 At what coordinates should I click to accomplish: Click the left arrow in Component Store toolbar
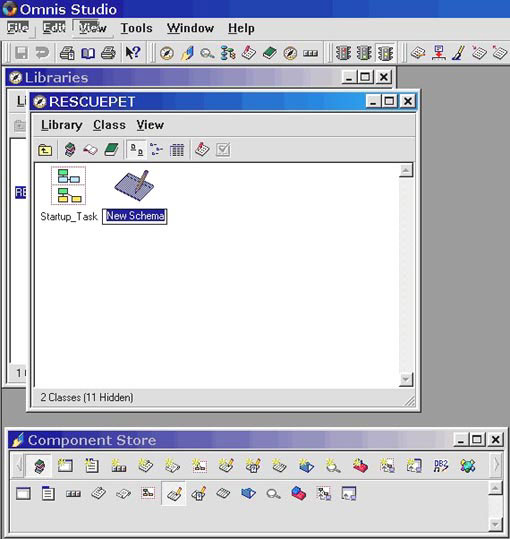pyautogui.click(x=19, y=465)
